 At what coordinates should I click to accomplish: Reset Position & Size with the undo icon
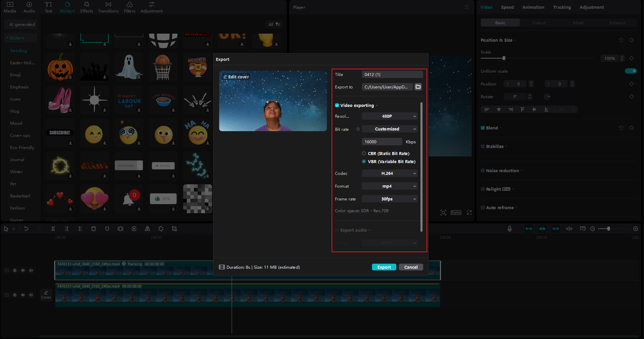621,40
